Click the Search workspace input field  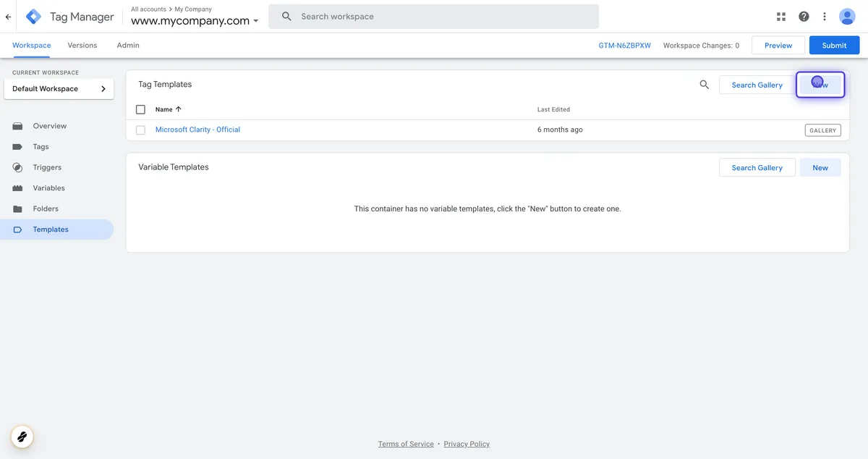[x=434, y=16]
